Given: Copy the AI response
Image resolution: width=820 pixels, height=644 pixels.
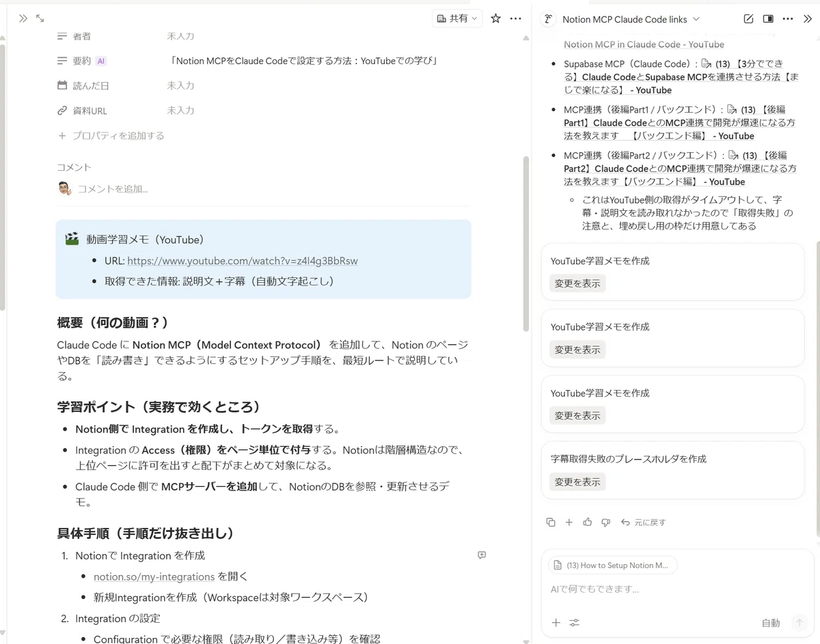Looking at the screenshot, I should 551,522.
